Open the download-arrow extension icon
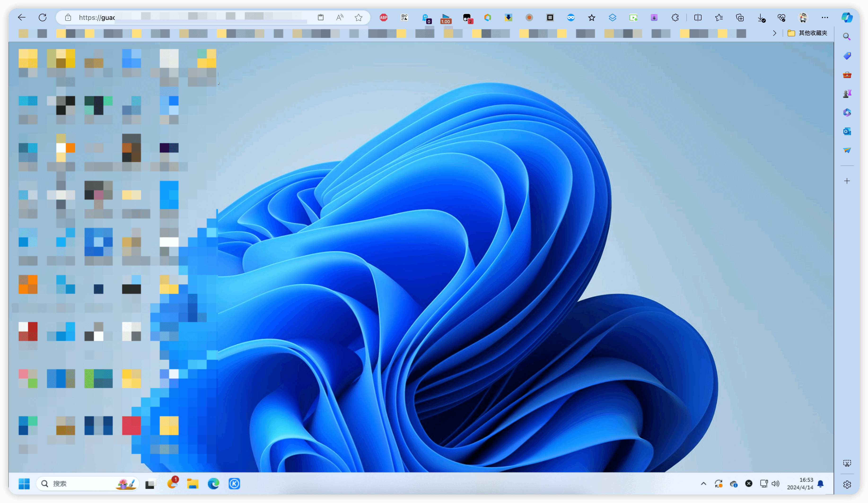 click(x=508, y=17)
